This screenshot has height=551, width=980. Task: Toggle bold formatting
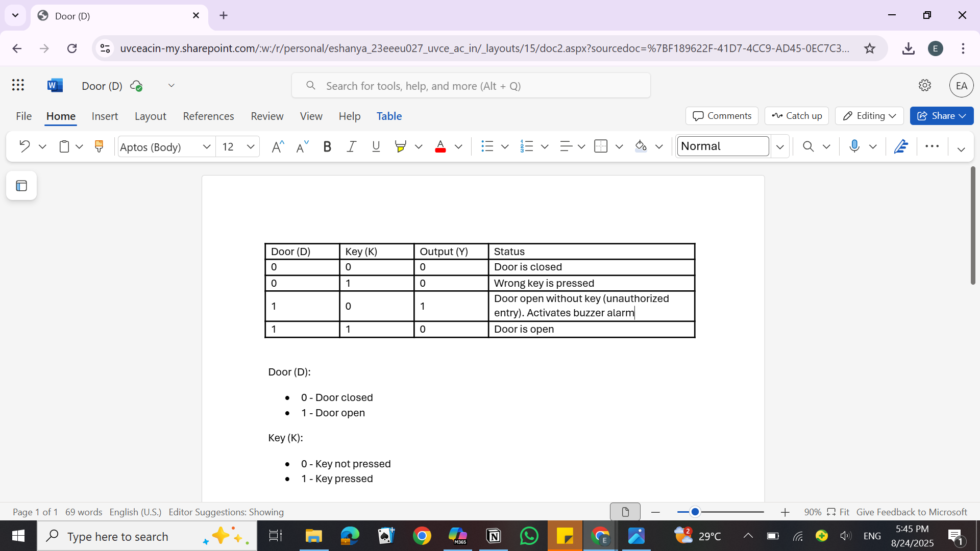327,147
